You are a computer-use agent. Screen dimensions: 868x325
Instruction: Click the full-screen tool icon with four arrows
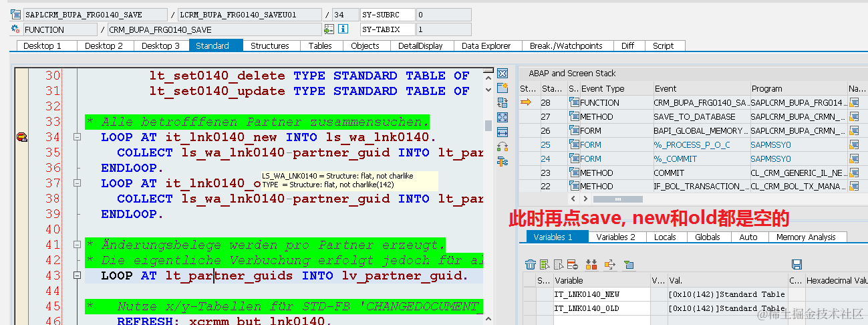502,118
